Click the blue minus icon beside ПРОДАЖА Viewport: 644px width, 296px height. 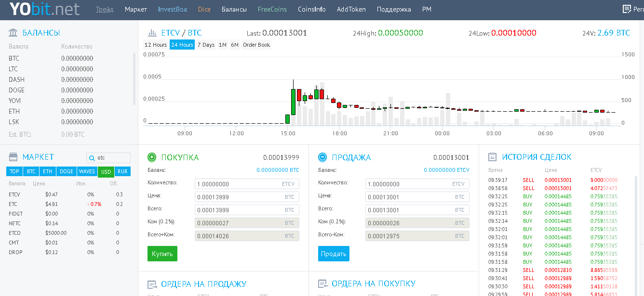pyautogui.click(x=322, y=157)
